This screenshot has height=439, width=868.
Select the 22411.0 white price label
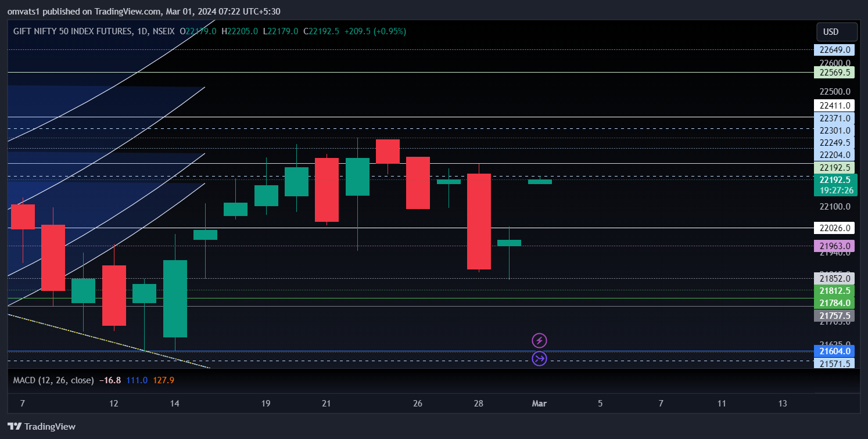click(x=834, y=106)
